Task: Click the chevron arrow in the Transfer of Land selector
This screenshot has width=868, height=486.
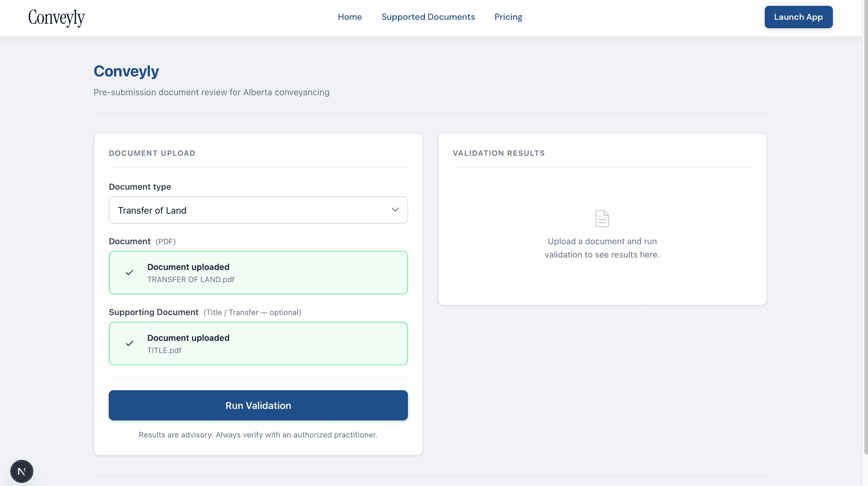Action: [x=395, y=210]
